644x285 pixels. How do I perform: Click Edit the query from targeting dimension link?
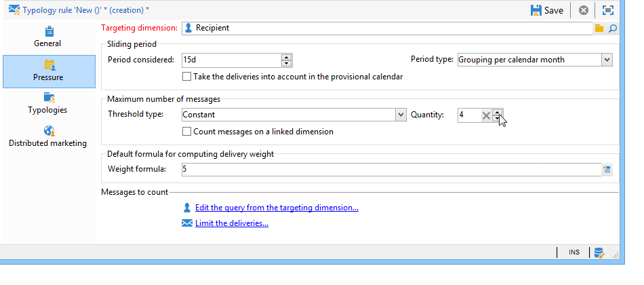[277, 208]
